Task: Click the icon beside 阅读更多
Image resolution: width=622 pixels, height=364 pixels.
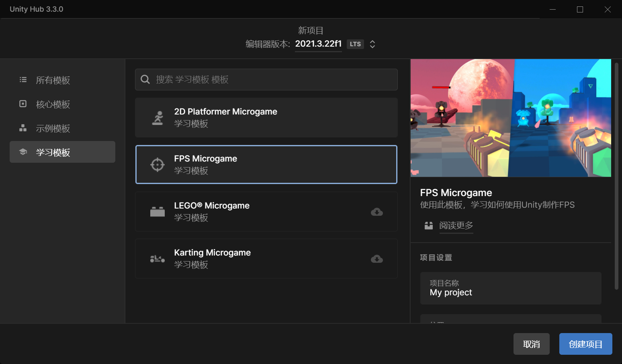Action: tap(429, 225)
